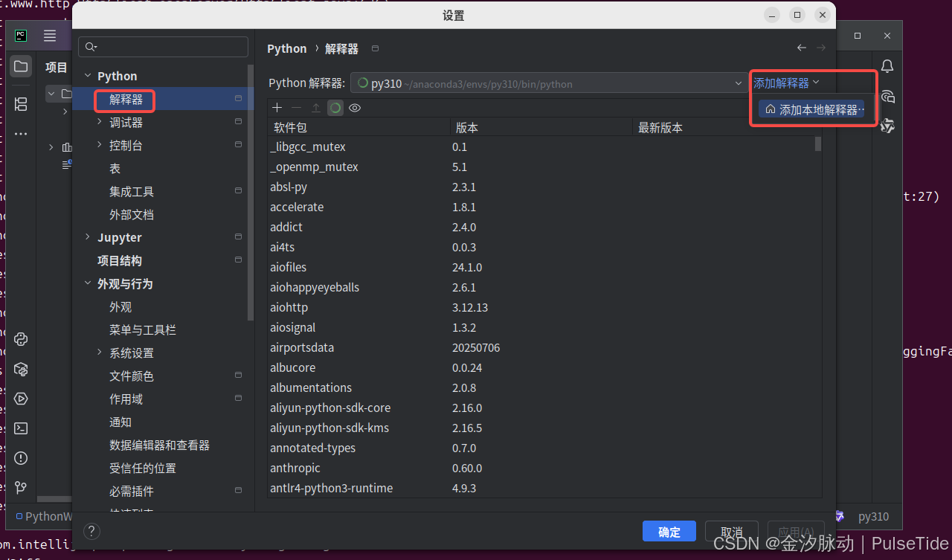Image resolution: width=952 pixels, height=560 pixels.
Task: Open the Services tool window icon
Action: [21, 399]
